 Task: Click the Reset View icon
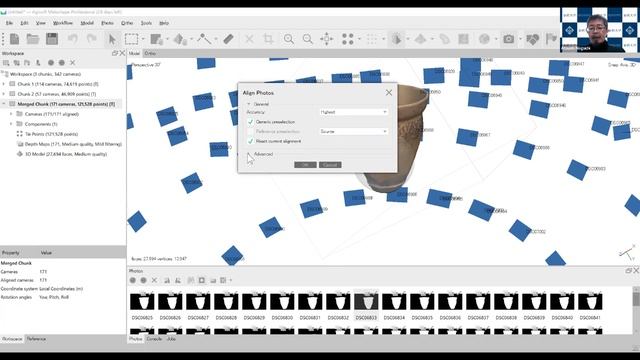tap(327, 39)
